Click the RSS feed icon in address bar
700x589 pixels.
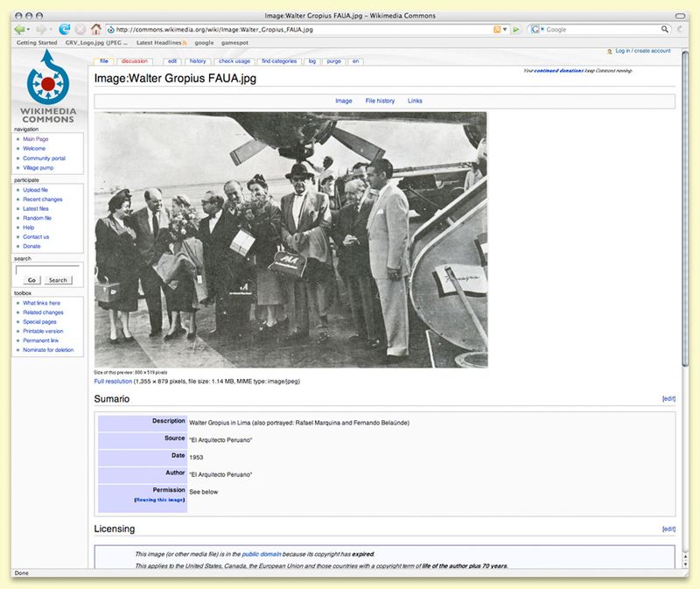(x=497, y=29)
